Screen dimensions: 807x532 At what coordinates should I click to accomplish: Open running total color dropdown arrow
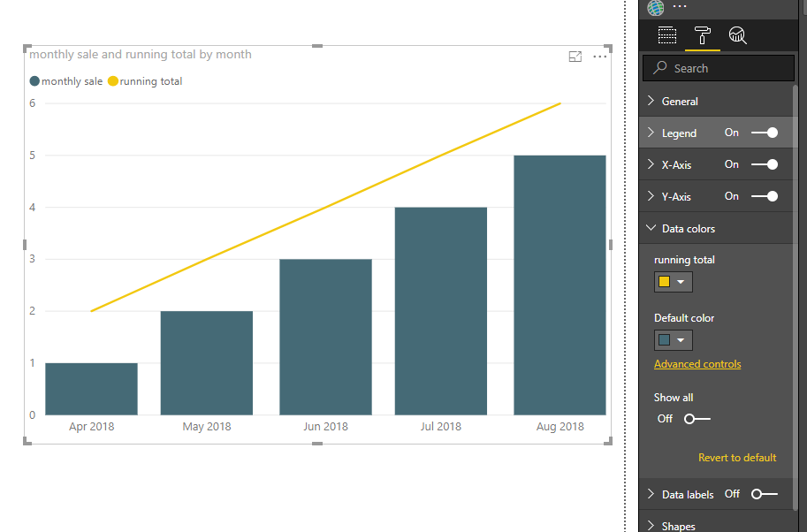coord(681,282)
